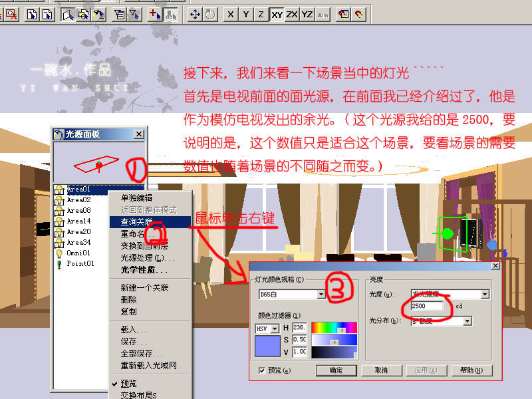The width and height of the screenshot is (532, 399).
Task: Click the S saturation value field
Action: [299, 339]
